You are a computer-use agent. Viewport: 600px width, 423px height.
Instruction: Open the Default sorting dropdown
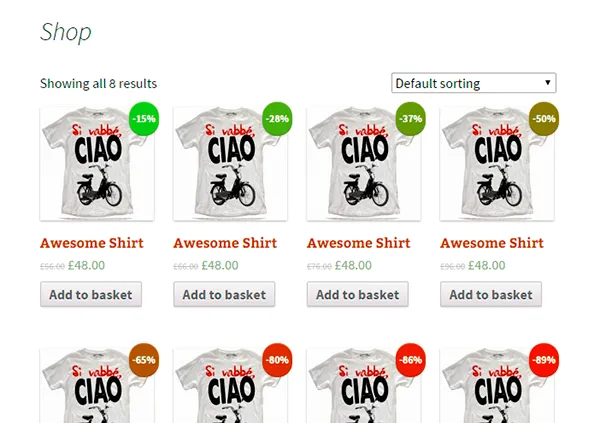[x=473, y=83]
